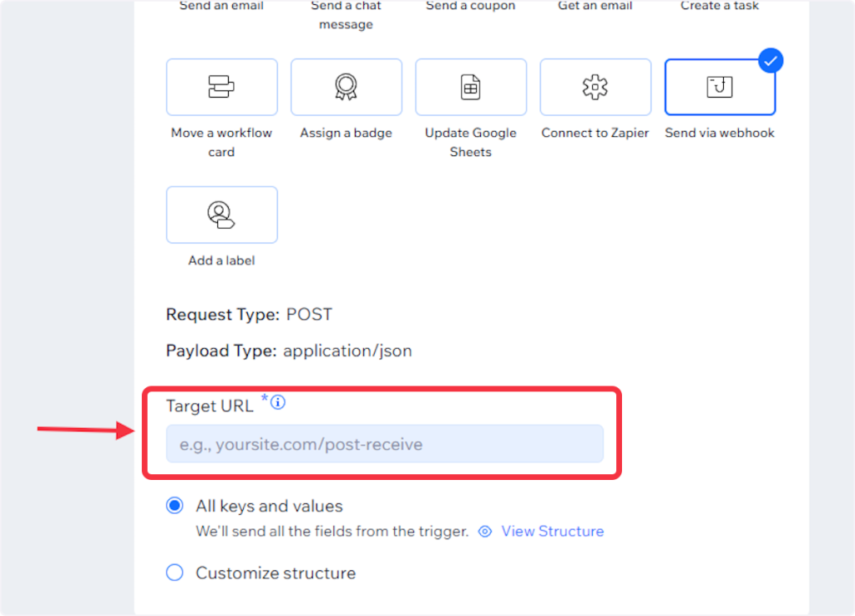855x616 pixels.
Task: Click the Customize structure text label
Action: pos(276,573)
